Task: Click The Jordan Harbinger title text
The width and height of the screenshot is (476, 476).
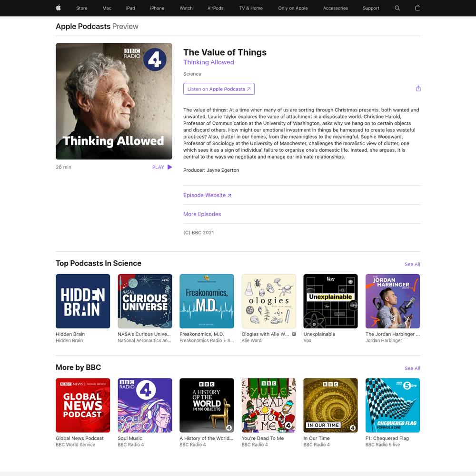Action: point(393,334)
